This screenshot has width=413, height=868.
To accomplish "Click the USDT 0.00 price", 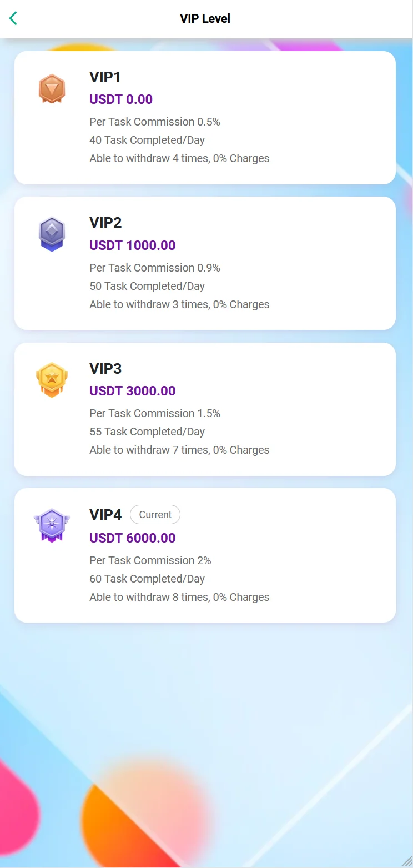I will (121, 99).
